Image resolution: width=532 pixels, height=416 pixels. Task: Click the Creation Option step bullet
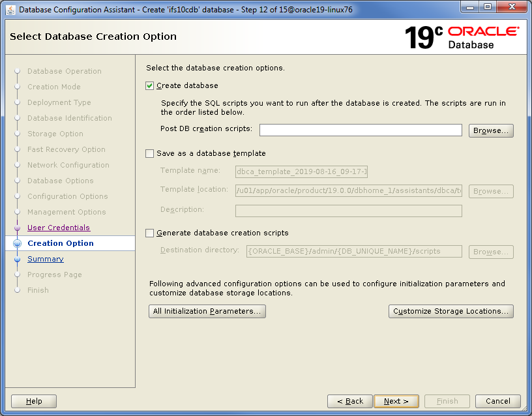point(18,243)
